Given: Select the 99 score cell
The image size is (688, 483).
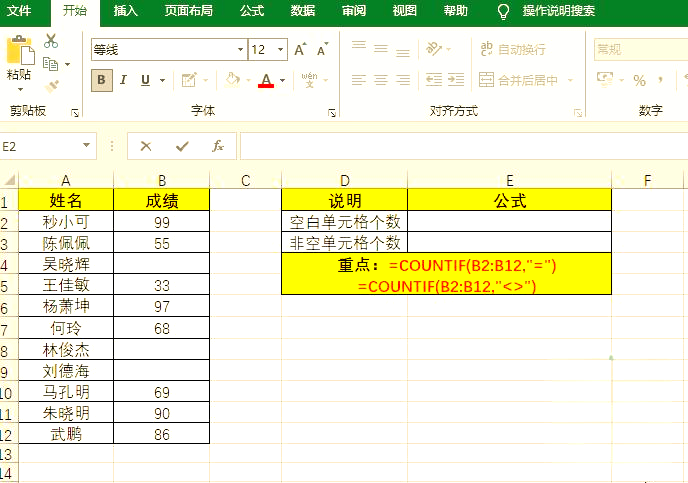Looking at the screenshot, I should pyautogui.click(x=161, y=222).
